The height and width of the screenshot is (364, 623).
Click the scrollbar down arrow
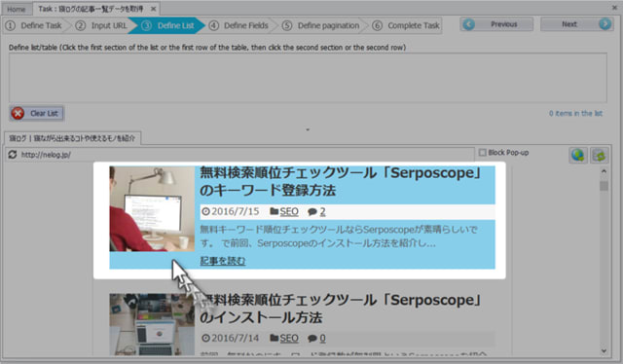[604, 351]
